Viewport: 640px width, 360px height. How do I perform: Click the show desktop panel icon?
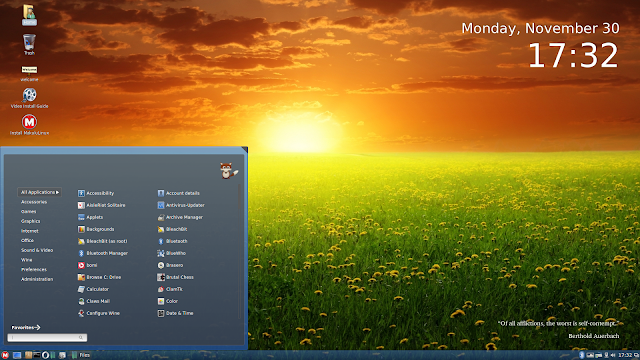point(17,355)
